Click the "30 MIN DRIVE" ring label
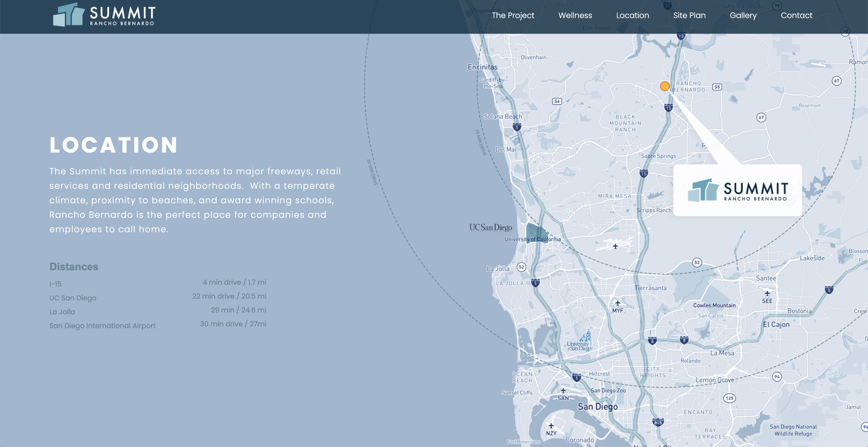Viewport: 868px width, 447px height. pos(372,172)
